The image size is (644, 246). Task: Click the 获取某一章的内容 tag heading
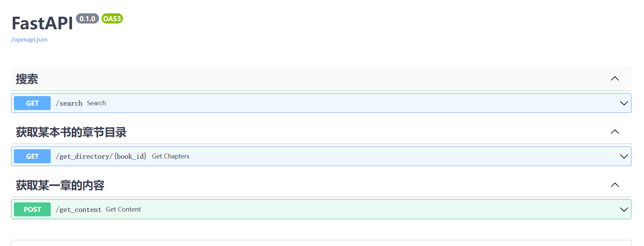coord(60,185)
